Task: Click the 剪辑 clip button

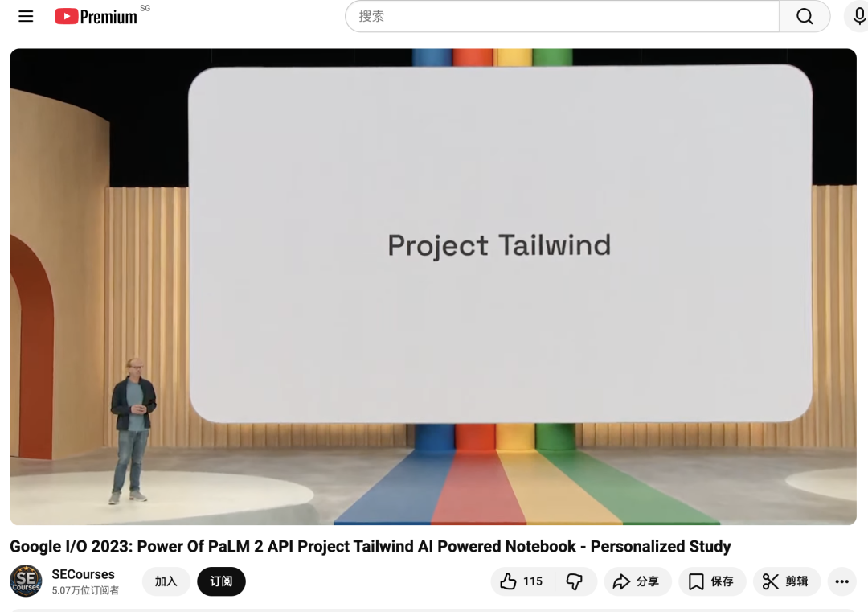Action: tap(786, 581)
